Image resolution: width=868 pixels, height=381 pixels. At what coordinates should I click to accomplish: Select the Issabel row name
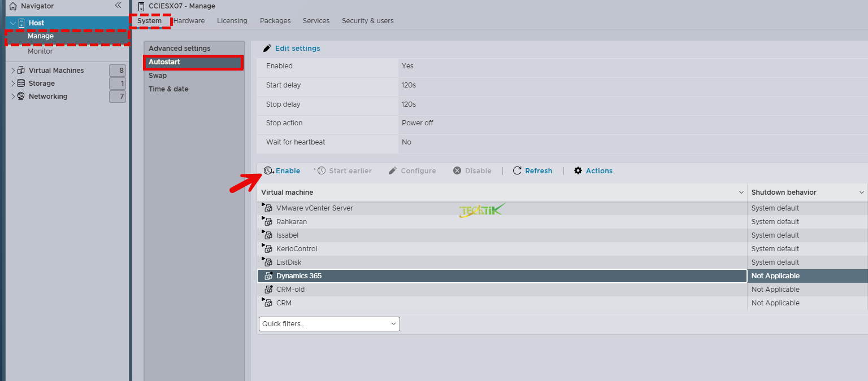[288, 235]
